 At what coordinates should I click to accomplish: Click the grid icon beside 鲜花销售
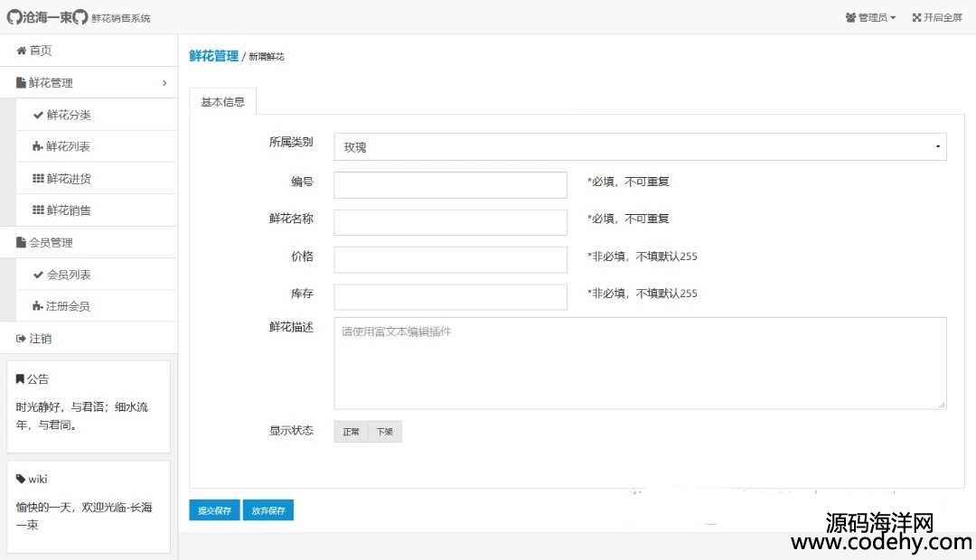(x=38, y=210)
